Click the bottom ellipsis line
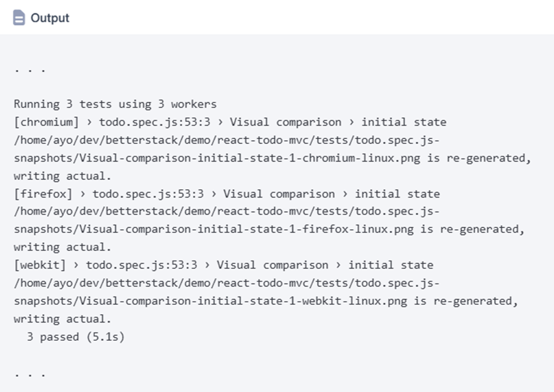The image size is (554, 392). pyautogui.click(x=29, y=374)
